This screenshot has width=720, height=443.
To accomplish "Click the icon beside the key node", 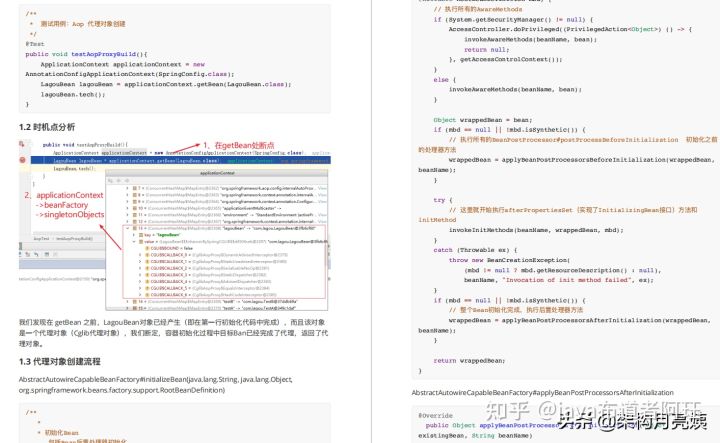I will point(141,235).
